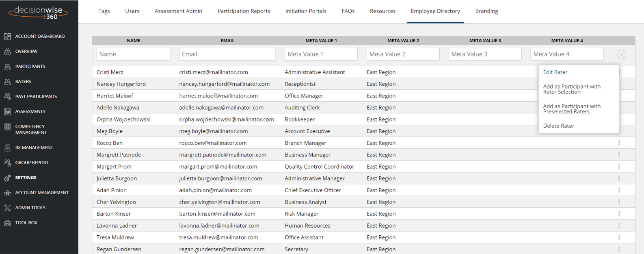Image resolution: width=644 pixels, height=254 pixels.
Task: Open Competency Management in the sidebar
Action: pos(31,130)
